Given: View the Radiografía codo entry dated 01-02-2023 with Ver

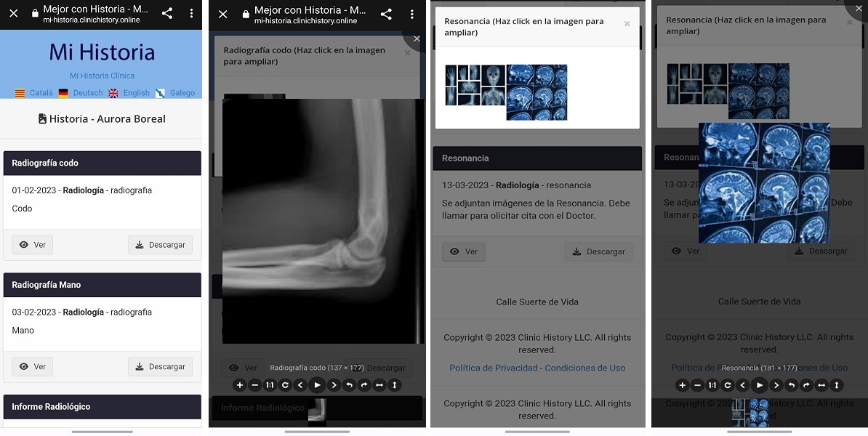Looking at the screenshot, I should pyautogui.click(x=32, y=245).
